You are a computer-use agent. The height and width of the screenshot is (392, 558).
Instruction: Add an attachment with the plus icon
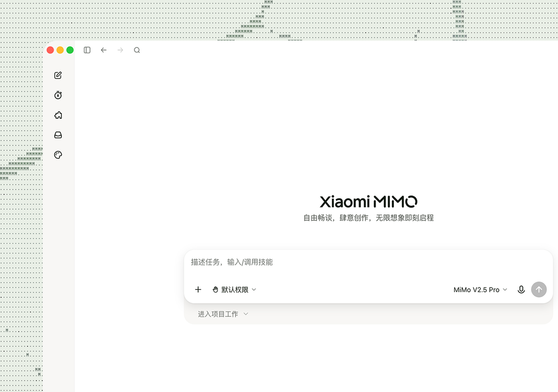(198, 289)
